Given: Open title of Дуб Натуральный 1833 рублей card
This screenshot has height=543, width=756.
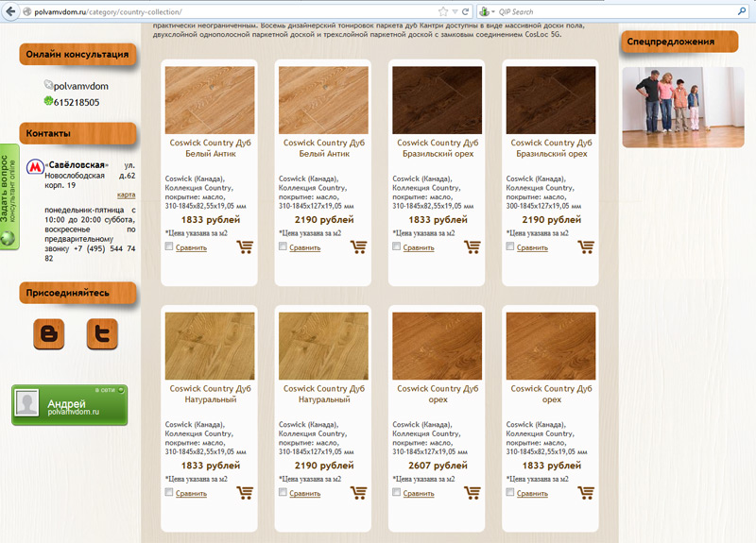Looking at the screenshot, I should 210,394.
